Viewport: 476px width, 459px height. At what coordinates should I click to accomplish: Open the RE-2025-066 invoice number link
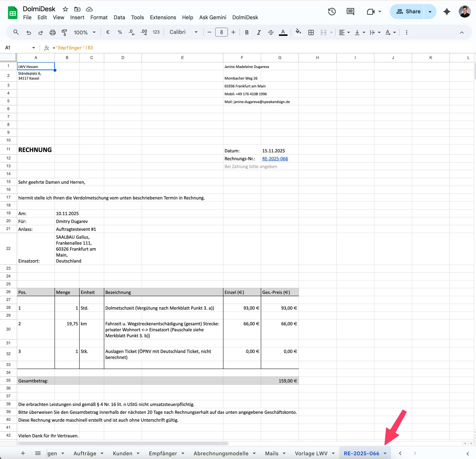tap(275, 159)
